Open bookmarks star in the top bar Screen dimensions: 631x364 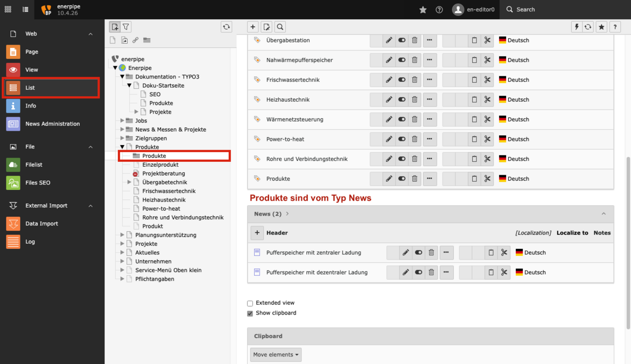tap(423, 10)
